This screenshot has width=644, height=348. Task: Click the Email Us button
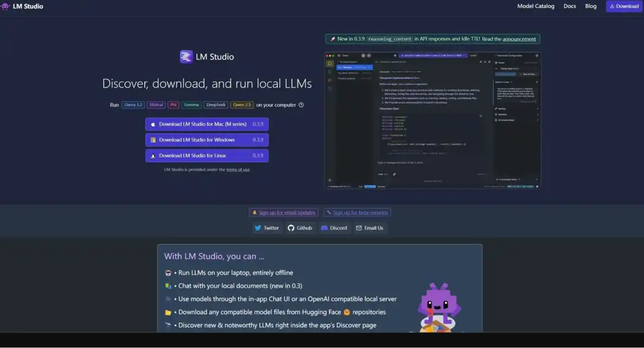370,228
